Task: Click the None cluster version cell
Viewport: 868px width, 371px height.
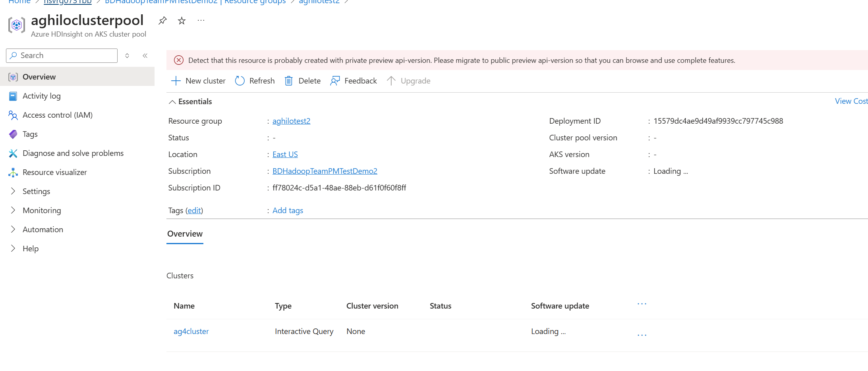Action: click(x=356, y=331)
